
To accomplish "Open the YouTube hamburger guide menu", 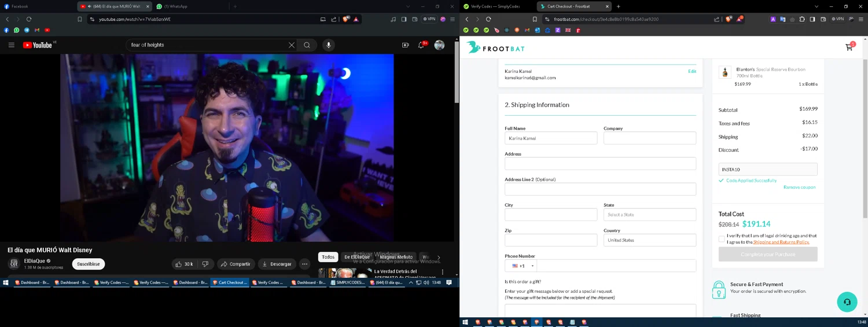I will 11,45.
